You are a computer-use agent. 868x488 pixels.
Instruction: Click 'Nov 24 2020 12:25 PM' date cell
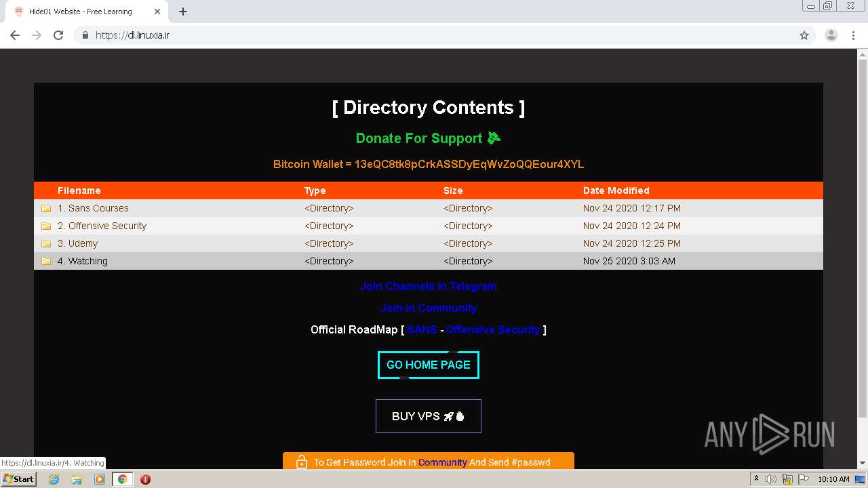pyautogui.click(x=631, y=243)
